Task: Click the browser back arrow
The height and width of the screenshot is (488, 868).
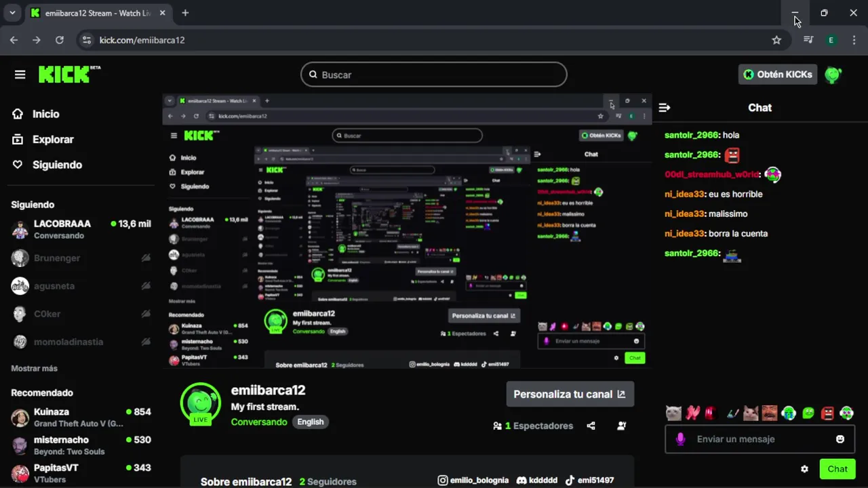Action: 14,40
